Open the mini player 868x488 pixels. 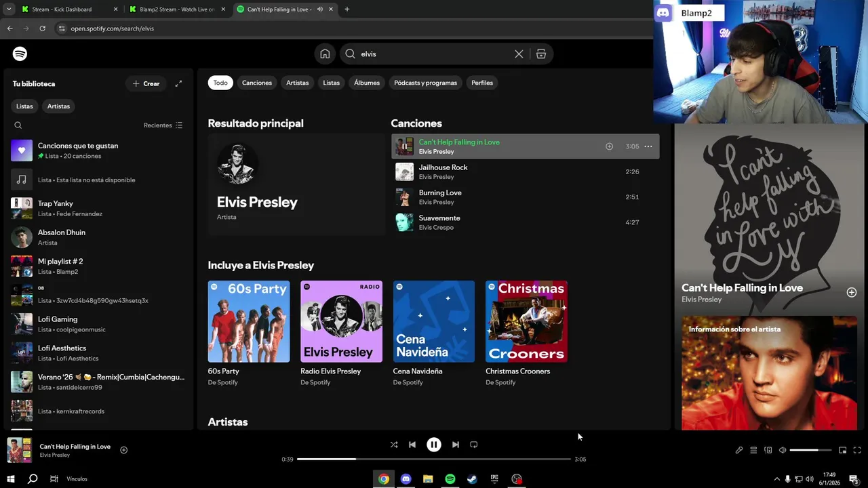point(843,450)
